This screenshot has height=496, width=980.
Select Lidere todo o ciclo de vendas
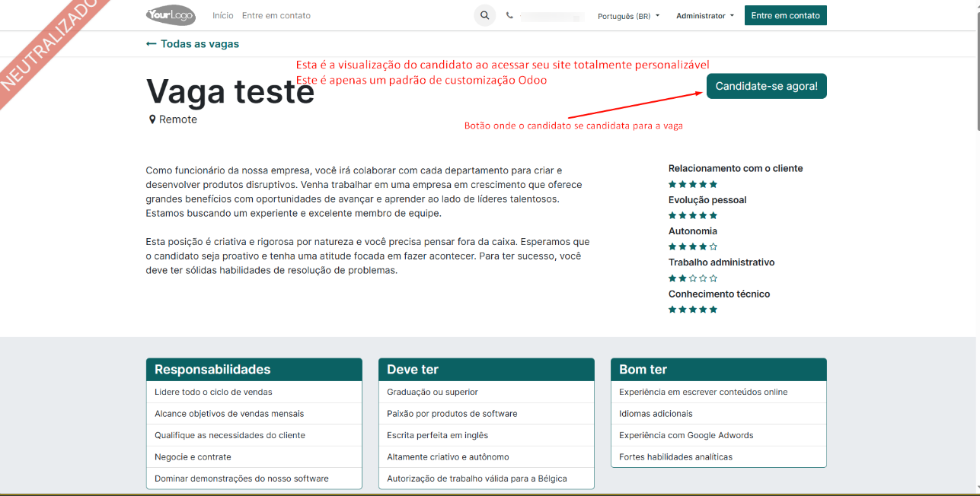point(254,392)
